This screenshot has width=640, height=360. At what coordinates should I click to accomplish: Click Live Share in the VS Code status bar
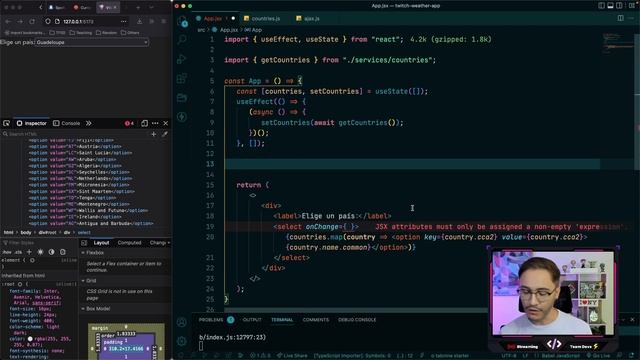point(292,356)
